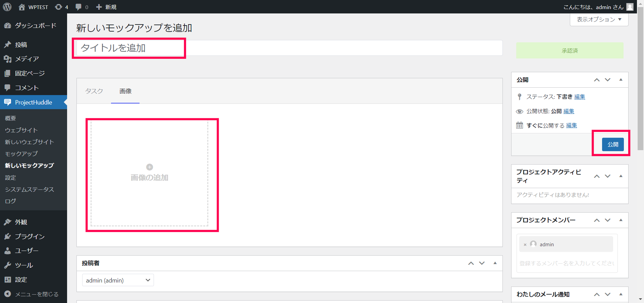Toggle the 投稿者 panel collapse triangle
Screen dimensions: 644x303
pyautogui.click(x=495, y=263)
